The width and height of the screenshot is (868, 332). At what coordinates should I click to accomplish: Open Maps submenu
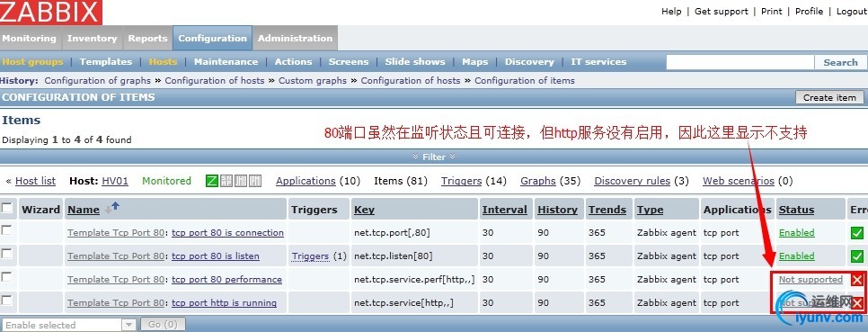[x=475, y=61]
